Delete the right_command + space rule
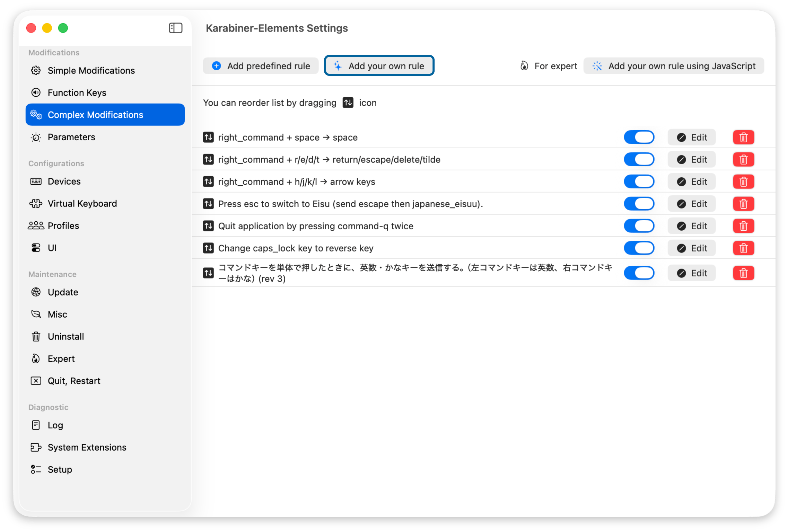The height and width of the screenshot is (532, 788). 743,138
